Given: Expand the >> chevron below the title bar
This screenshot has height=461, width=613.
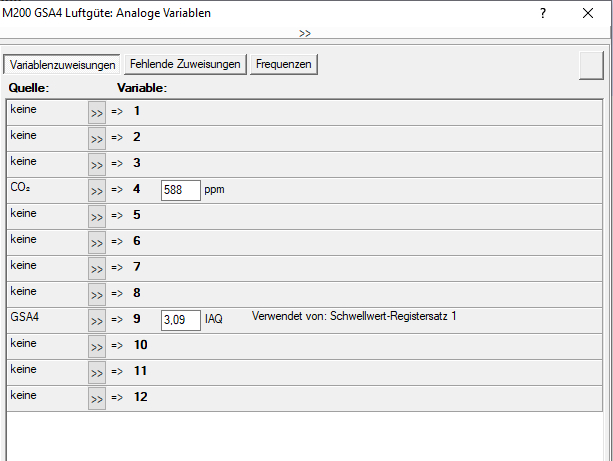Looking at the screenshot, I should (305, 33).
